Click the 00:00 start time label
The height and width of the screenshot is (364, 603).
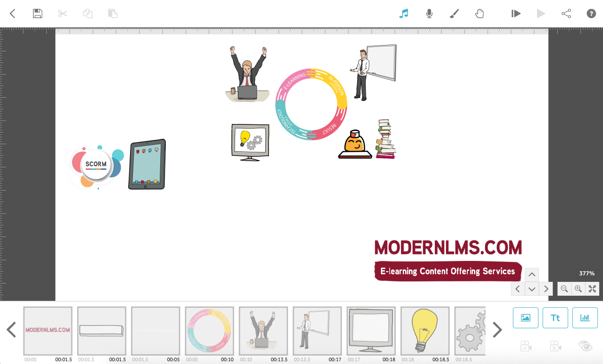[x=30, y=359]
